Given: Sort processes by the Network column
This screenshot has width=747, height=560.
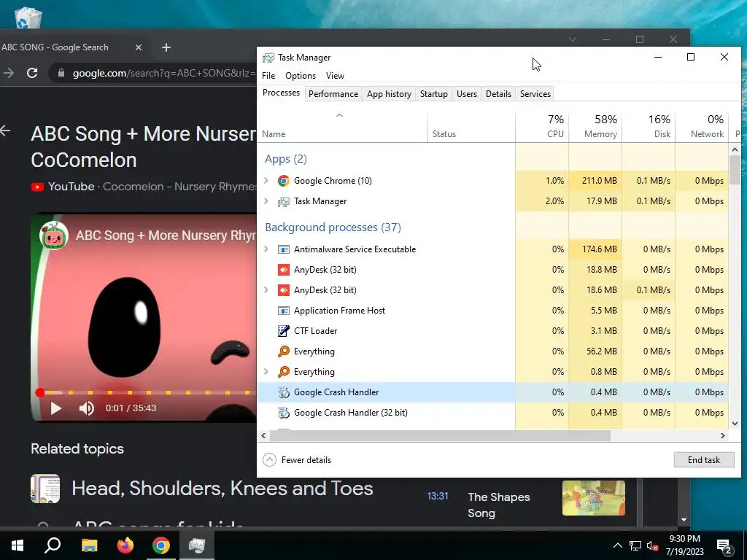Looking at the screenshot, I should [703, 127].
